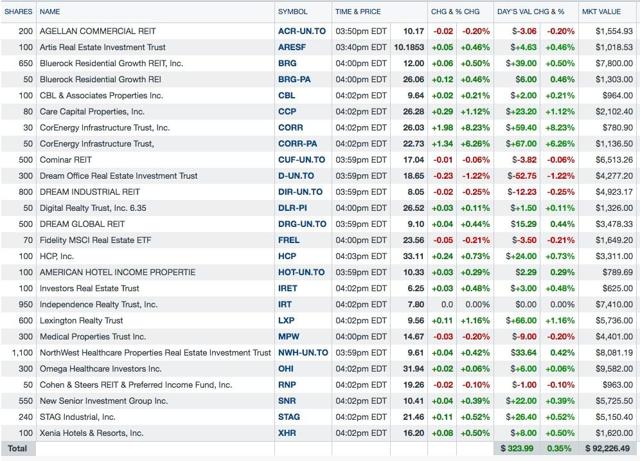Select the Lexington Realty Trust name

point(81,321)
